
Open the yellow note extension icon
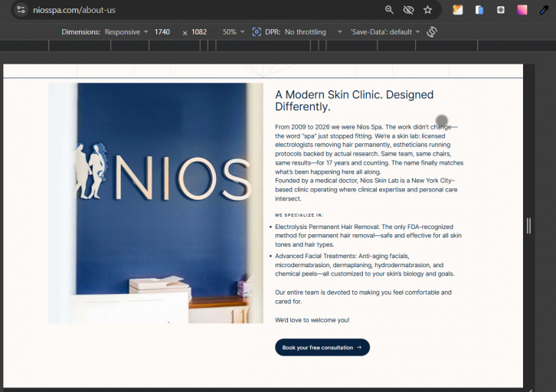(458, 10)
